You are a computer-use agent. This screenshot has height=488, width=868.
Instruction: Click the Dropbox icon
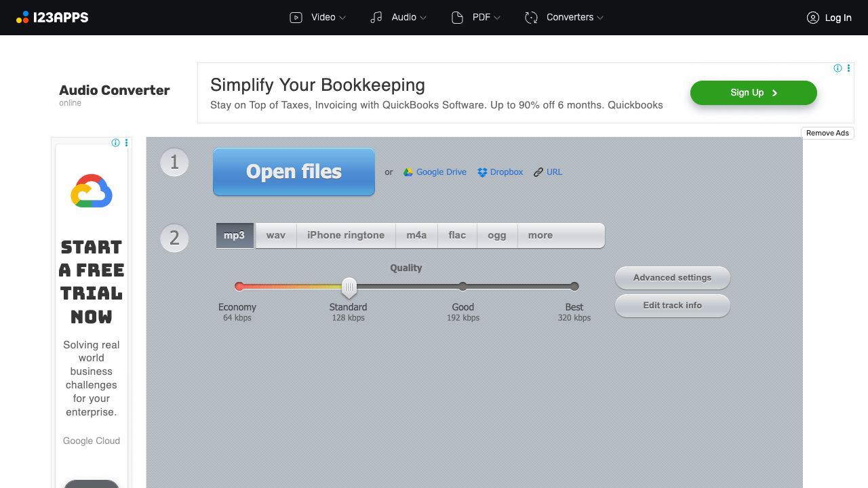tap(482, 172)
